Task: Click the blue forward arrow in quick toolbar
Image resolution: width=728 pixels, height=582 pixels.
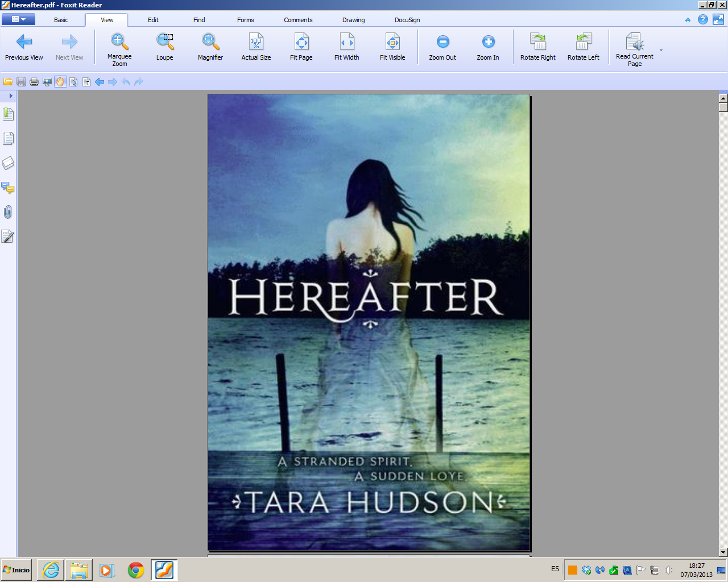Action: point(113,82)
